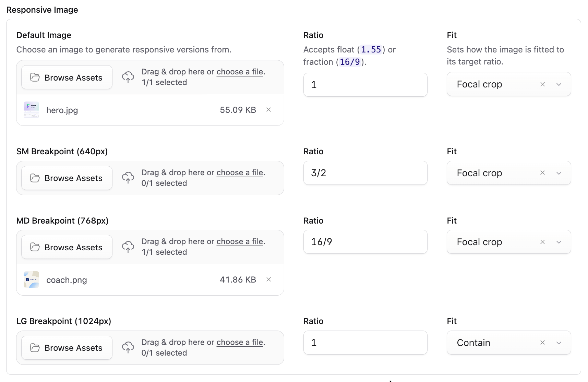Viewport: 588px width, 382px height.
Task: Expand the MD Breakpoint Fit dropdown
Action: point(559,242)
